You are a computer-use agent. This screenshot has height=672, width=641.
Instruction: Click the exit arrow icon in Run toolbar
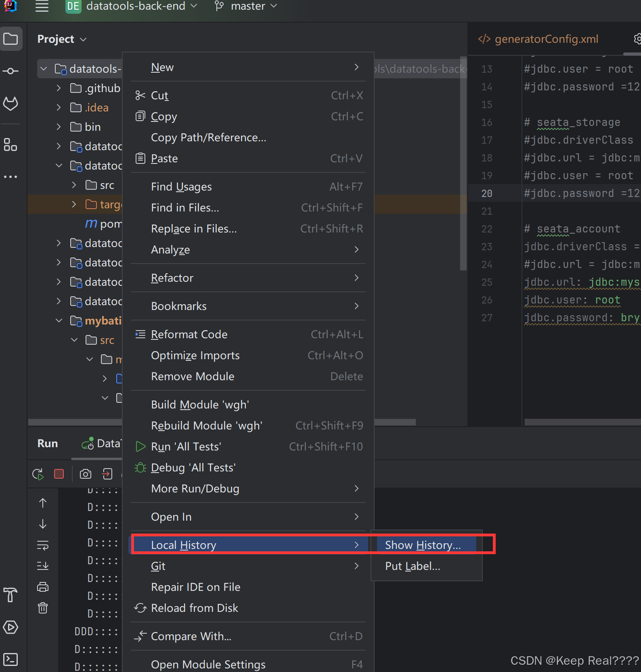(x=107, y=474)
